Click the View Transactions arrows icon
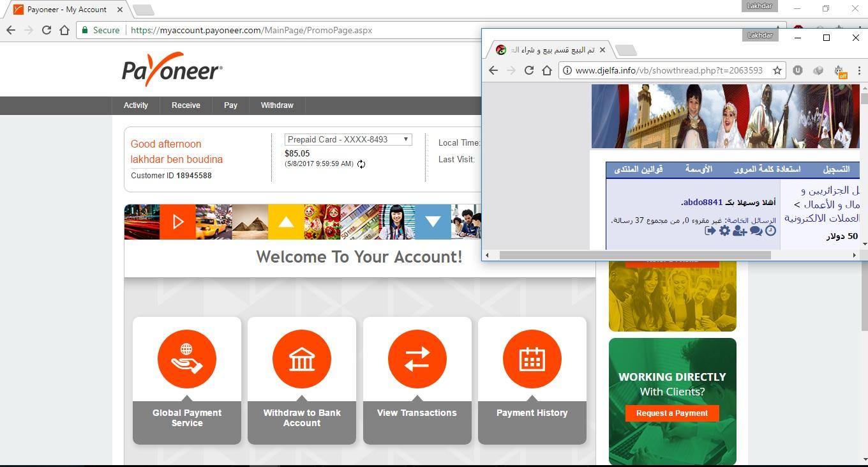868x467 pixels. (x=417, y=359)
